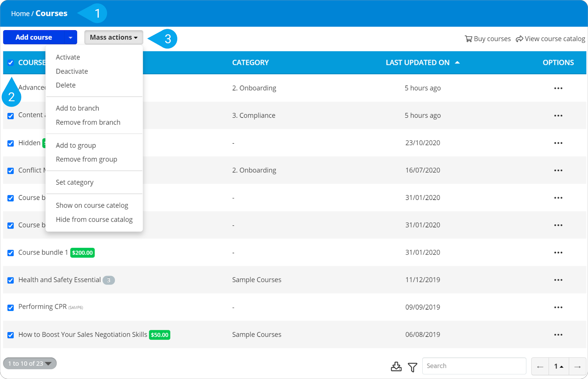Click the View course catalog share icon
This screenshot has width=588, height=379.
pos(519,39)
